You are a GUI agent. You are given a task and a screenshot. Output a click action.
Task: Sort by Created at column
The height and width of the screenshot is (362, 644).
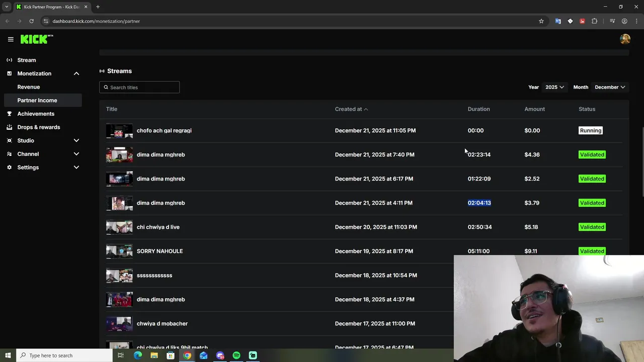[x=351, y=109]
